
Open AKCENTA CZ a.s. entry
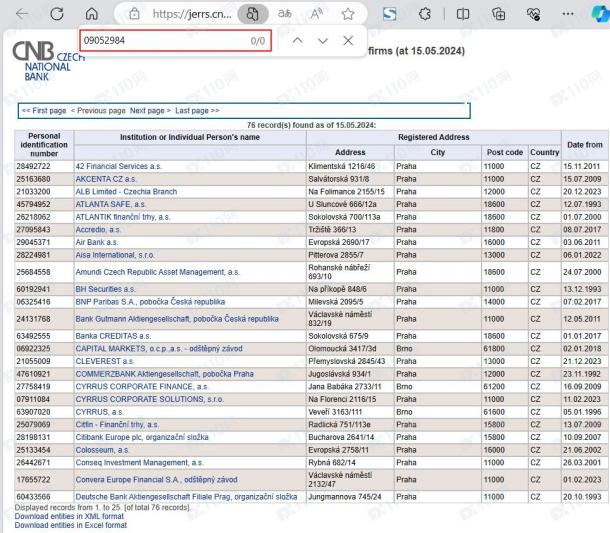[106, 179]
